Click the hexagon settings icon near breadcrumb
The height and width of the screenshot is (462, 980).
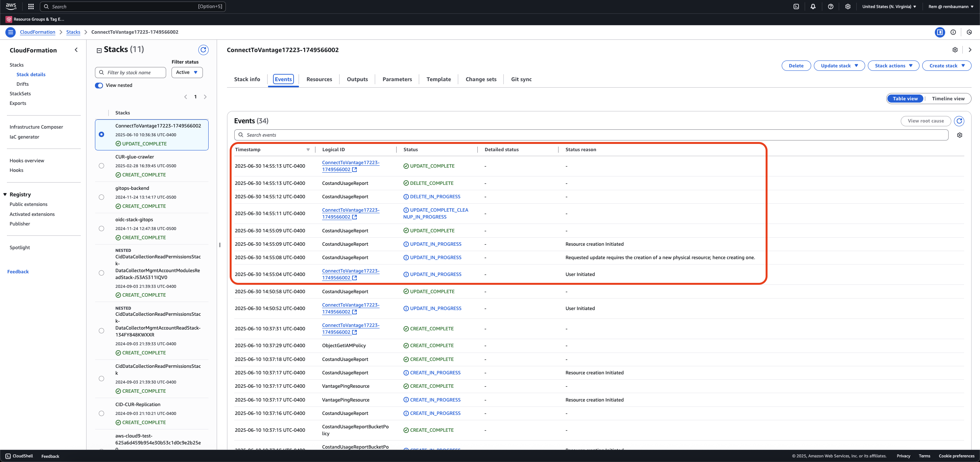[x=969, y=32]
